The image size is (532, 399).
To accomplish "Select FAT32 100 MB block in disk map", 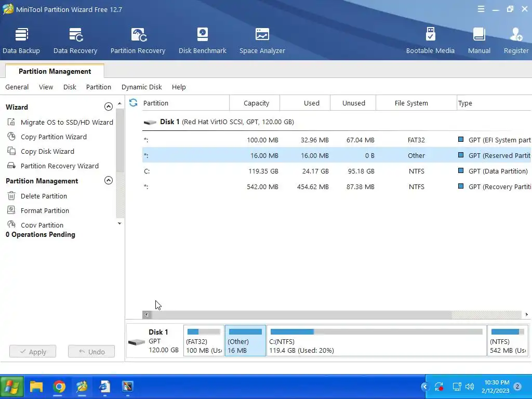I will 204,341.
